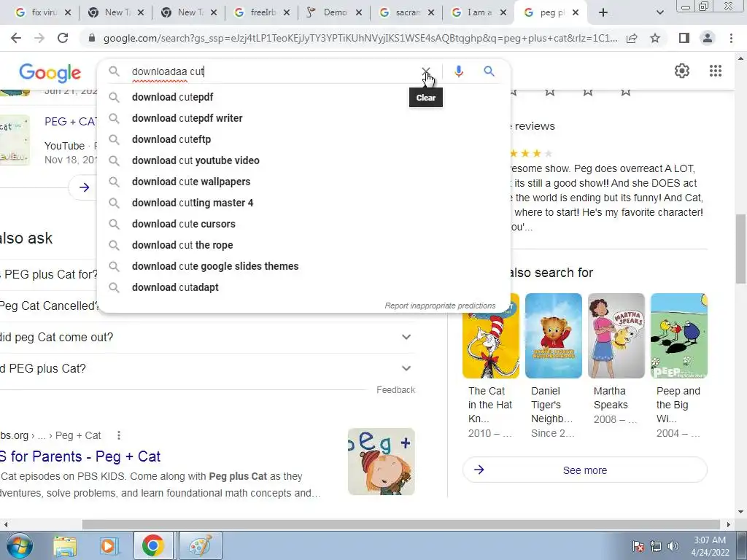The height and width of the screenshot is (560, 747).
Task: Click the volume speaker tray icon
Action: pos(673,546)
